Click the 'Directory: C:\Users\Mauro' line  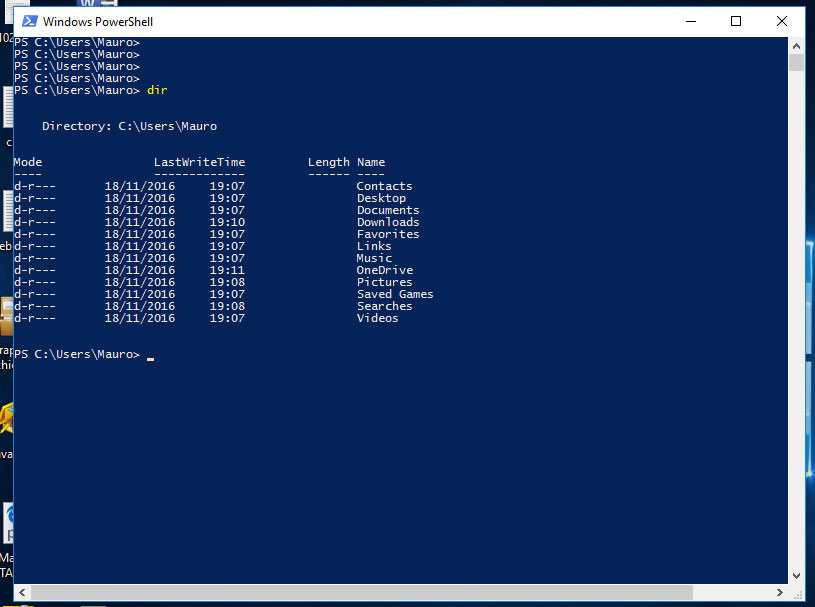tap(129, 126)
